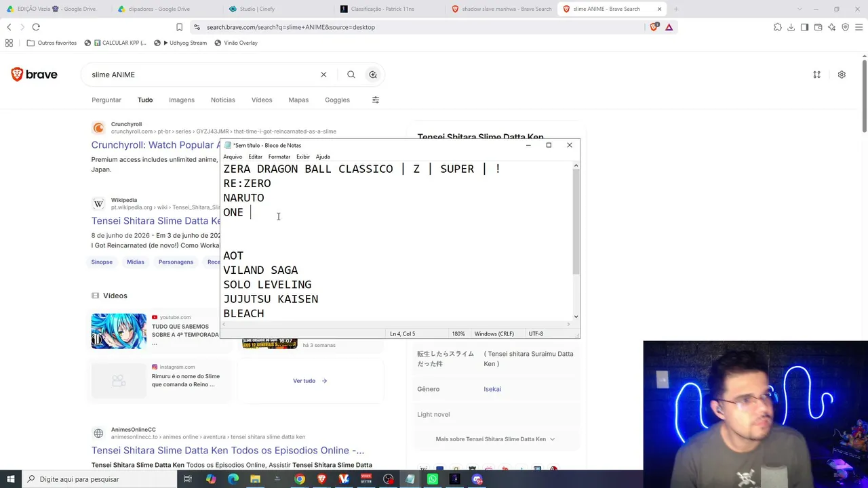This screenshot has height=488, width=868.
Task: Open the Formatar menu in Notepad
Action: (x=279, y=157)
